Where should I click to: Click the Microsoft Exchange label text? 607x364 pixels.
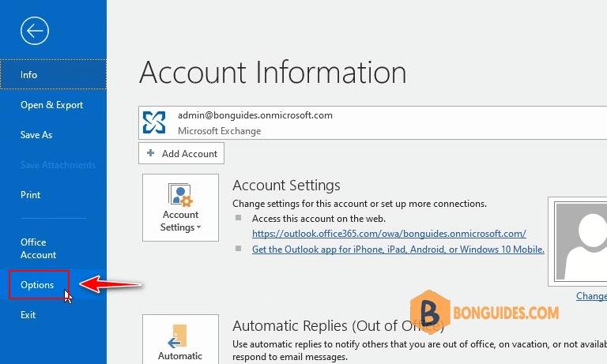coord(219,131)
